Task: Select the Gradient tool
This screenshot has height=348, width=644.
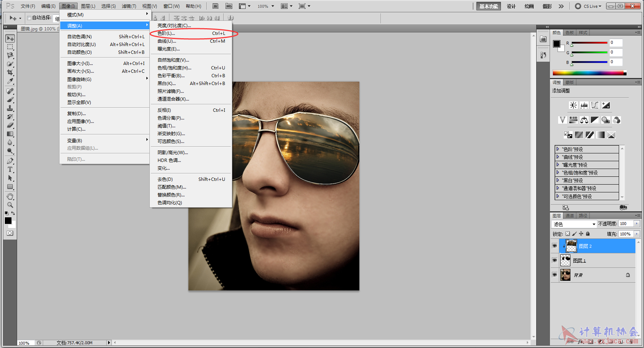Action: [x=10, y=134]
